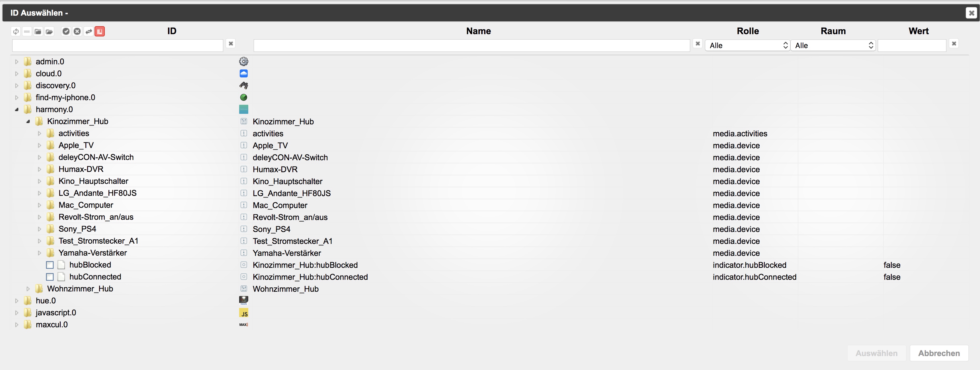Screen dimensions: 980x370
Task: Click the expand all folders icon
Action: pos(49,32)
